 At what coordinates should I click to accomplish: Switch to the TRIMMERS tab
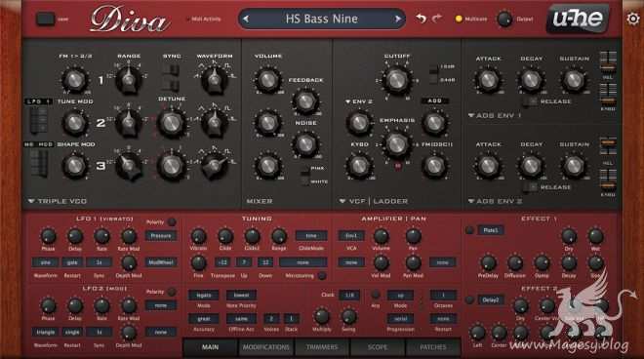click(x=322, y=347)
